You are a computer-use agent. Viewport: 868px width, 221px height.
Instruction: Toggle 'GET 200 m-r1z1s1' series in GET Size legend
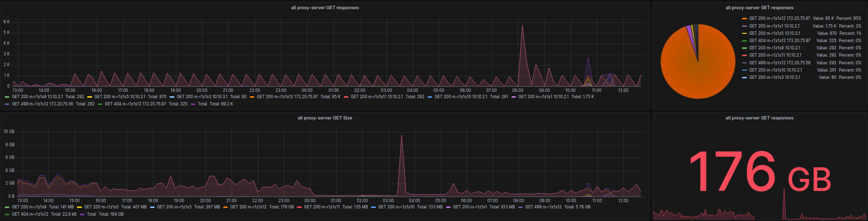470,207
